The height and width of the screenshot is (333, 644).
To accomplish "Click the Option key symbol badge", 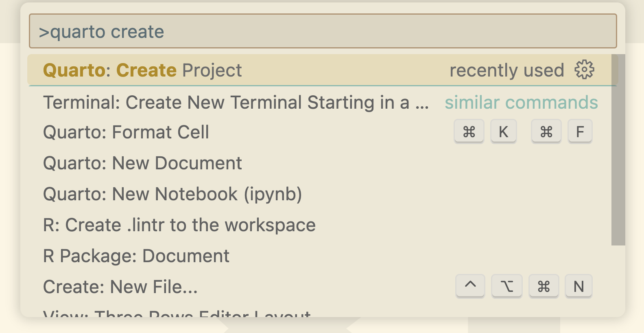I will tap(506, 286).
